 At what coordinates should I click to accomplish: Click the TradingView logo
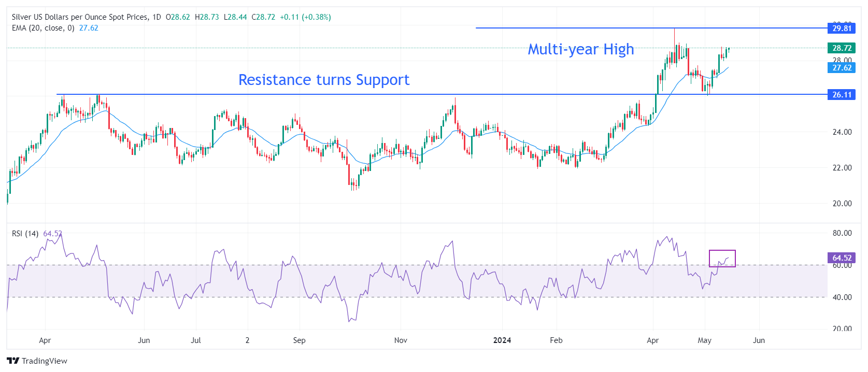[37, 361]
